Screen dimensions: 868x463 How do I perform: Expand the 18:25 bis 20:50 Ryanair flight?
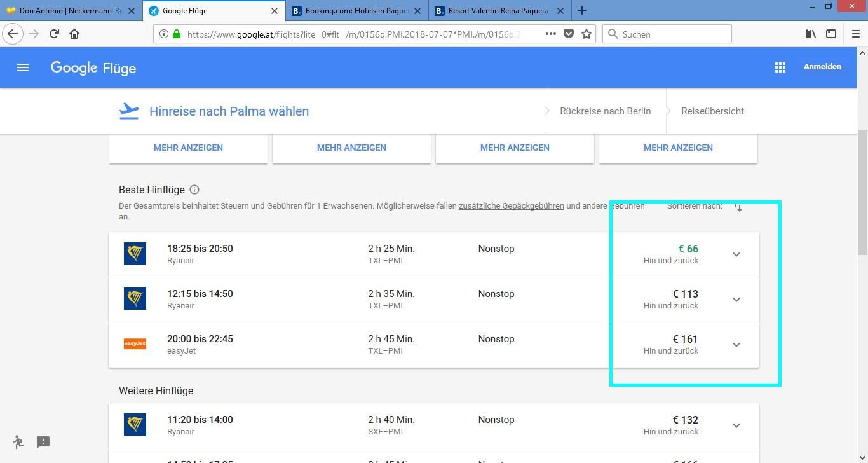736,254
